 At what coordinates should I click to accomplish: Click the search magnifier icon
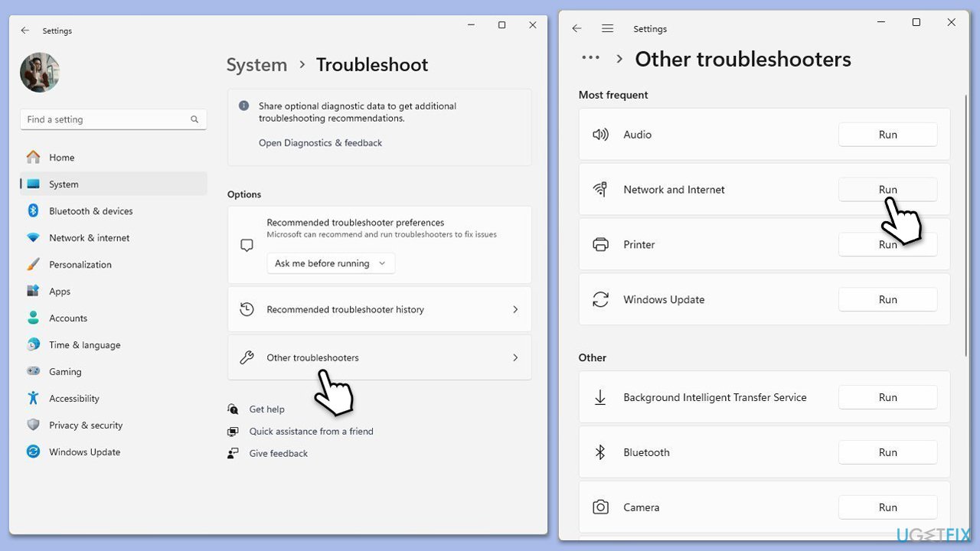pos(194,119)
